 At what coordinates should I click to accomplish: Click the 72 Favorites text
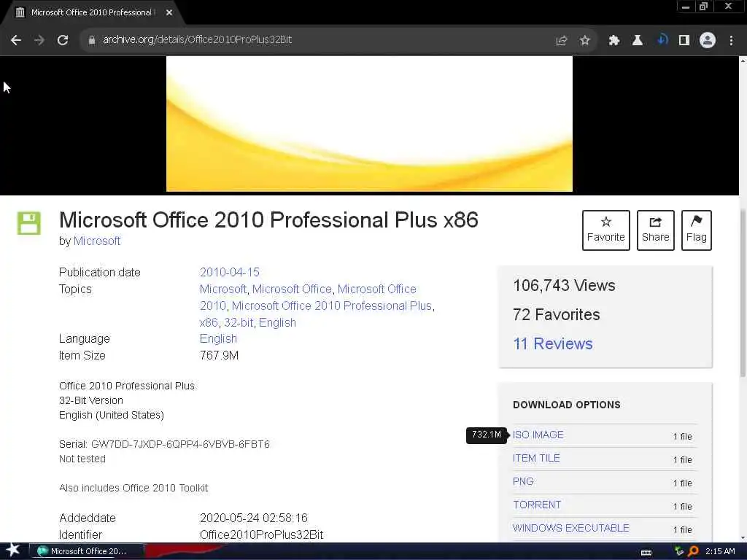click(556, 314)
